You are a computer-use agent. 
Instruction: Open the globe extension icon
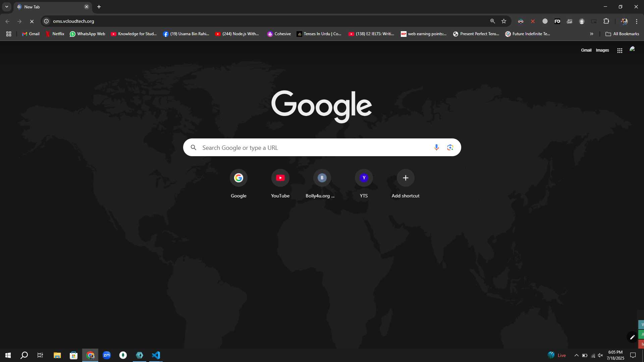pyautogui.click(x=545, y=21)
